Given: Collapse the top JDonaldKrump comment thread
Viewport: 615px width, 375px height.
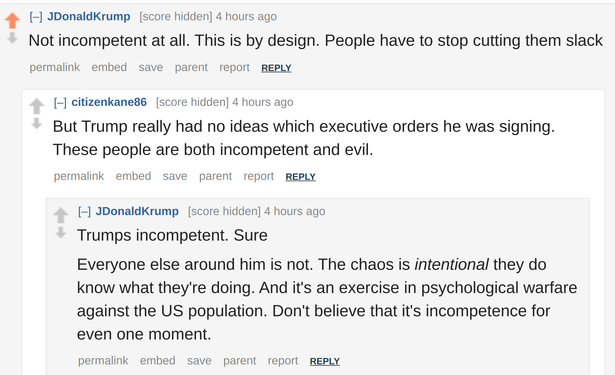Looking at the screenshot, I should pos(36,16).
